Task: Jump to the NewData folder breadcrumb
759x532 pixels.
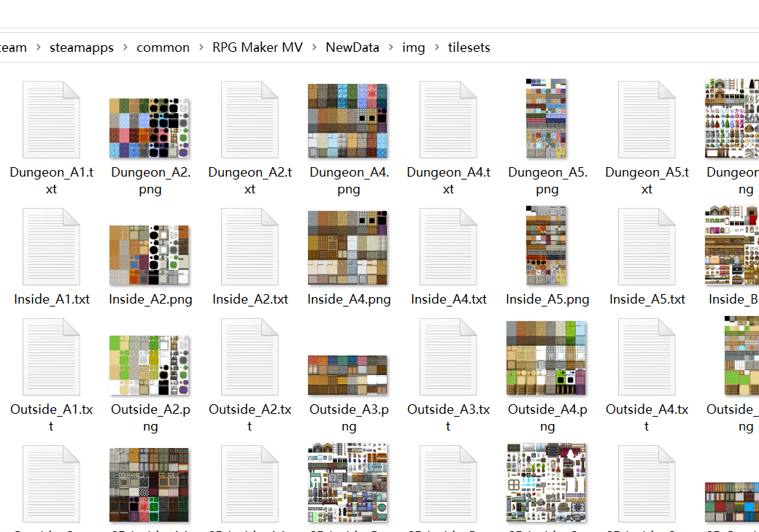Action: [x=352, y=47]
